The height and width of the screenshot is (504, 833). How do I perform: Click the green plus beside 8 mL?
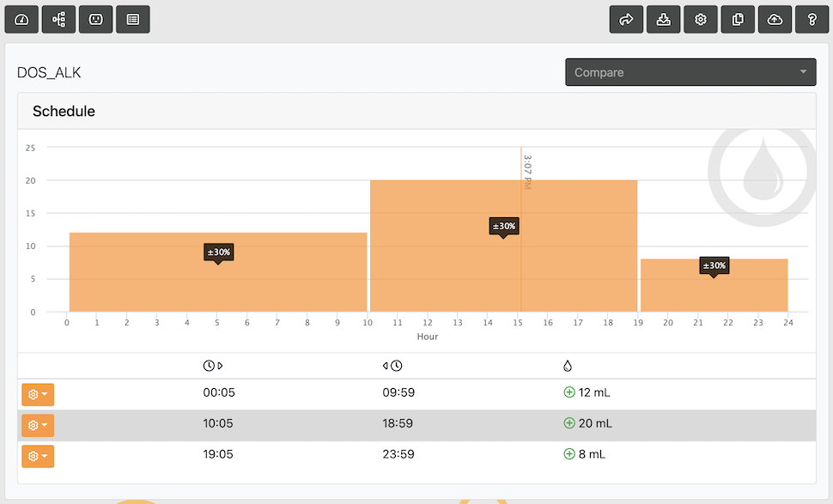click(569, 454)
